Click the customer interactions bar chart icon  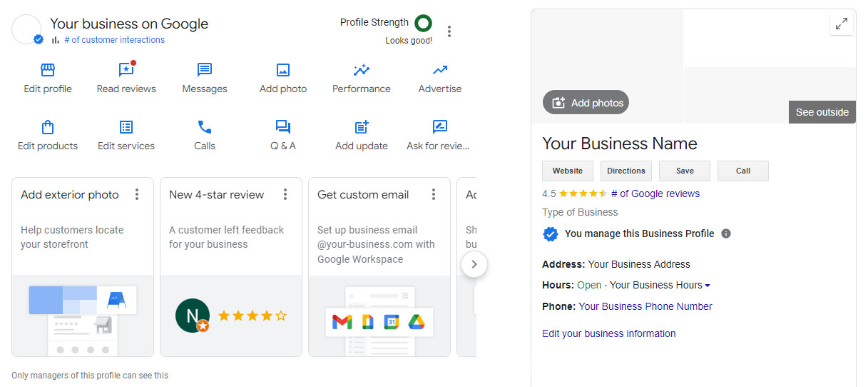pos(55,40)
